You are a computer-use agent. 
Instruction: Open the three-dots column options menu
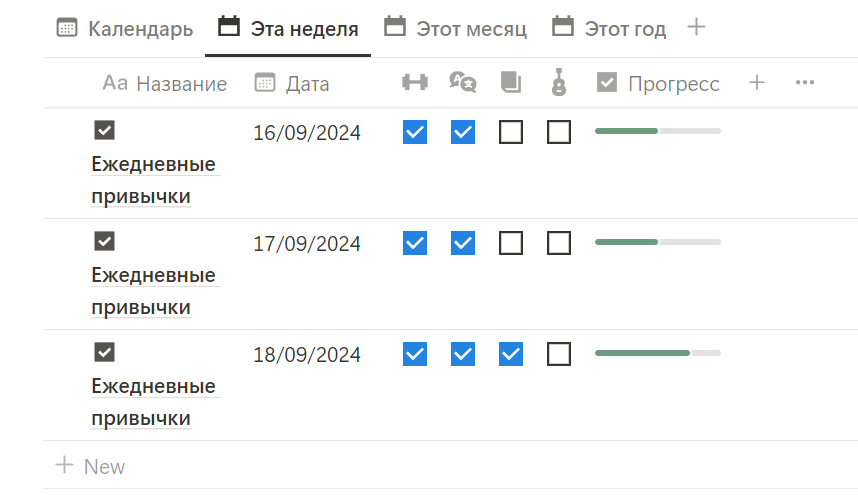[x=805, y=83]
